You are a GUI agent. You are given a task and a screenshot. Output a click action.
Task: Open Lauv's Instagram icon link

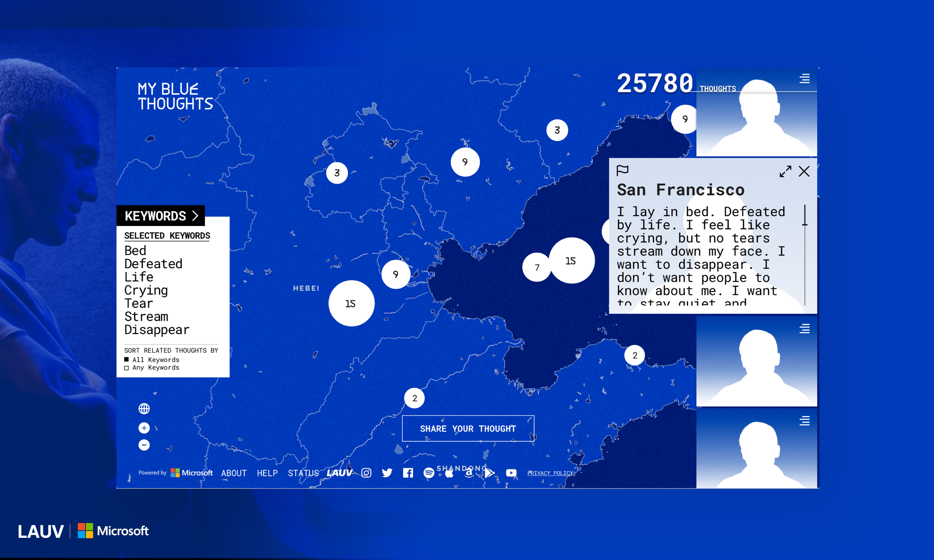[366, 472]
